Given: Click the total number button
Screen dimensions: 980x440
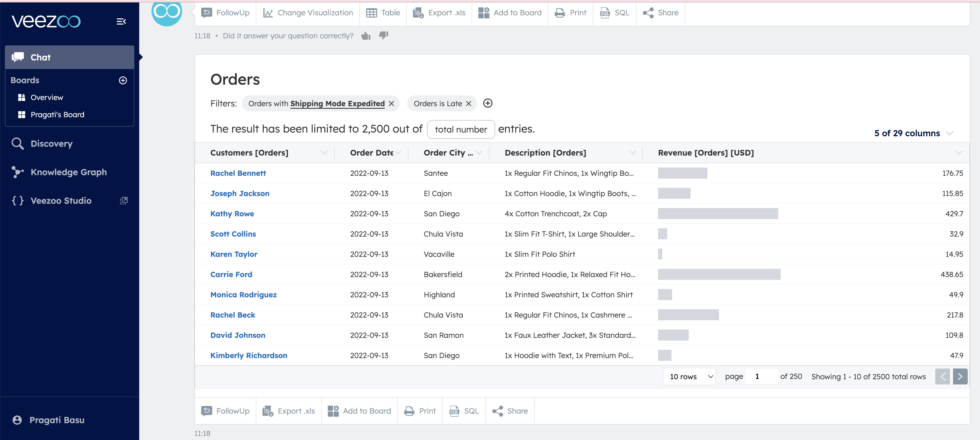Looking at the screenshot, I should (461, 129).
